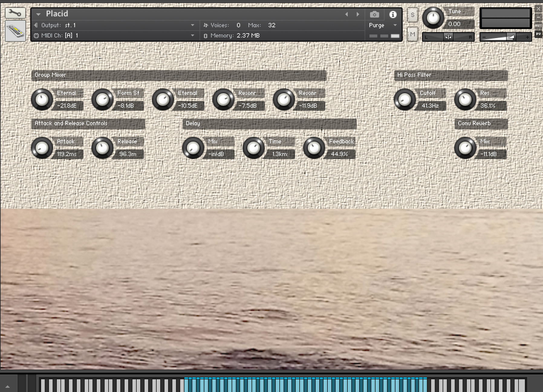The height and width of the screenshot is (392, 543).
Task: Expand the Output st. 1 dropdown
Action: [192, 25]
